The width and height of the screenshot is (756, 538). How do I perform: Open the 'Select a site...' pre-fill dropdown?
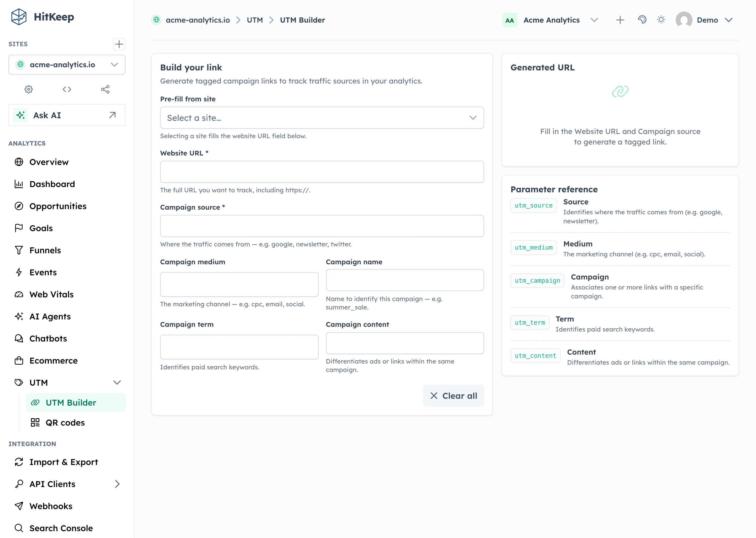(322, 118)
